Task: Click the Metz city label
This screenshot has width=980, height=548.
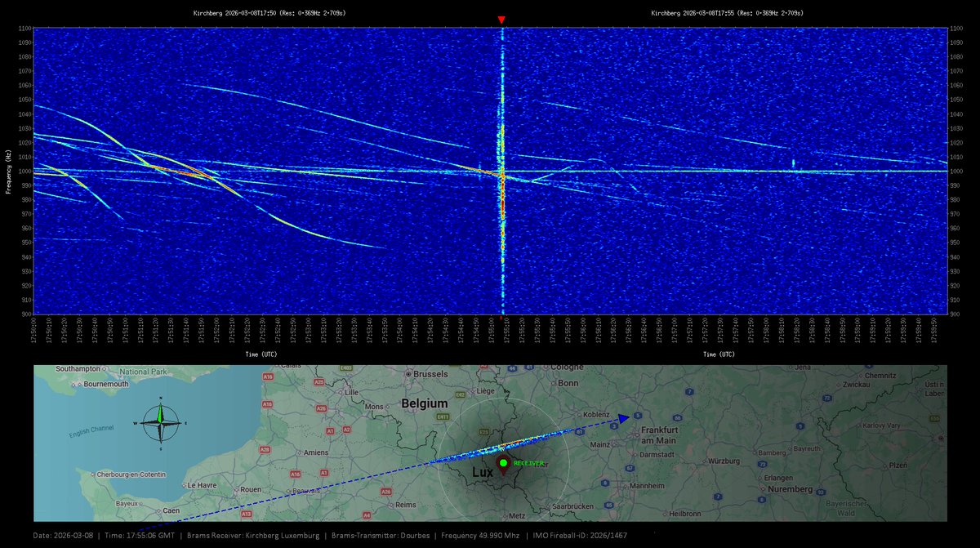Action: (517, 516)
